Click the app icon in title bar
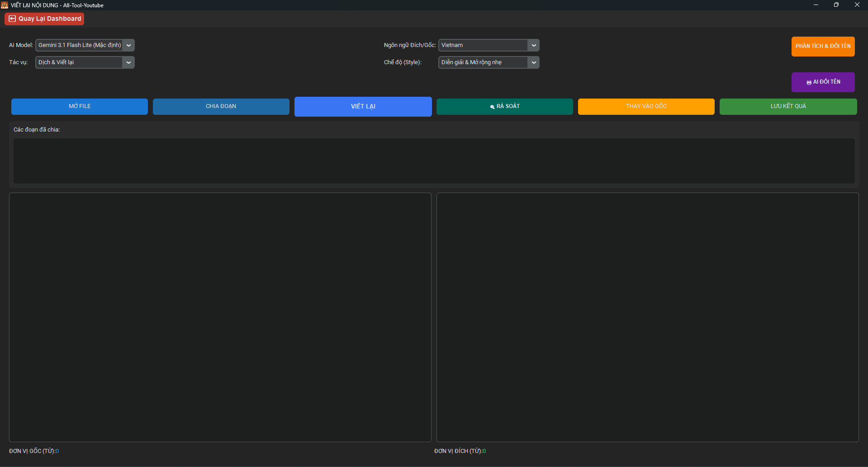868x467 pixels. pyautogui.click(x=5, y=5)
